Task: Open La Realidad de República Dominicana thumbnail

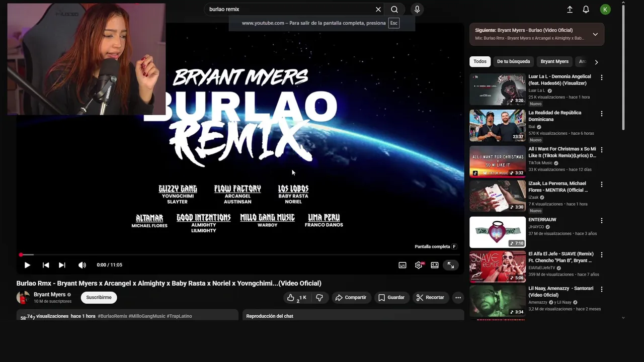Action: click(498, 126)
